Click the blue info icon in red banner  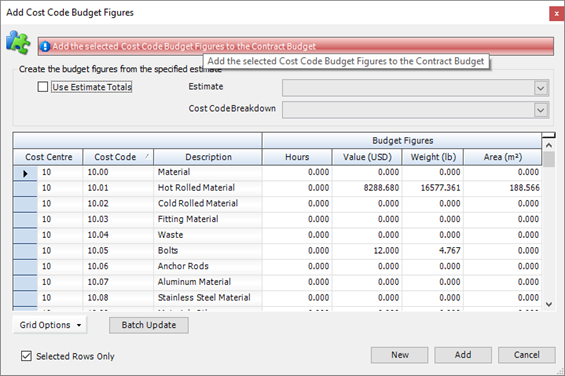coord(45,47)
